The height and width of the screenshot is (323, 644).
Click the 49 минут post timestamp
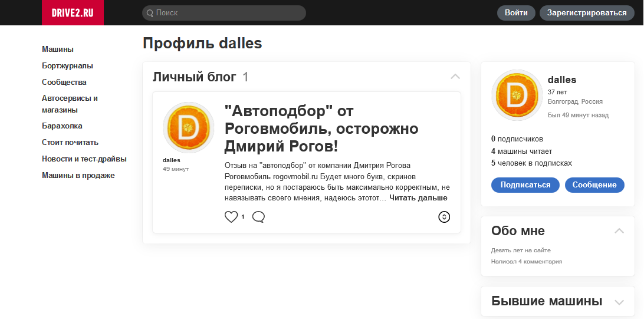(175, 169)
